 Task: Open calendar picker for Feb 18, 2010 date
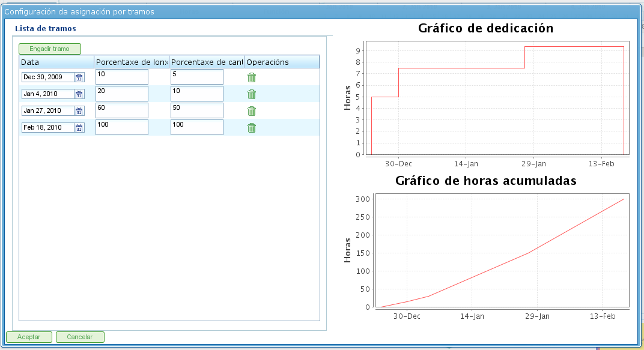[x=79, y=128]
